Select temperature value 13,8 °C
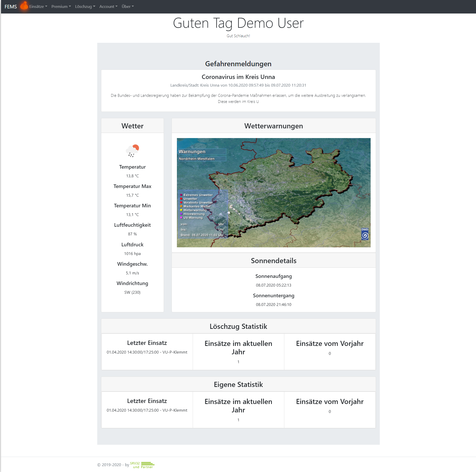Screen dimensions: 476x472 coord(132,176)
